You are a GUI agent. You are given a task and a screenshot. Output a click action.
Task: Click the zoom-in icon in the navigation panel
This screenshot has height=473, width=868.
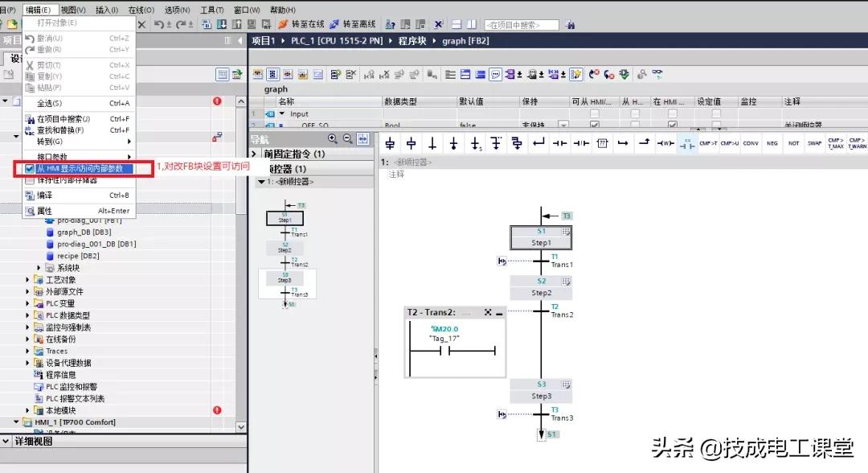332,139
